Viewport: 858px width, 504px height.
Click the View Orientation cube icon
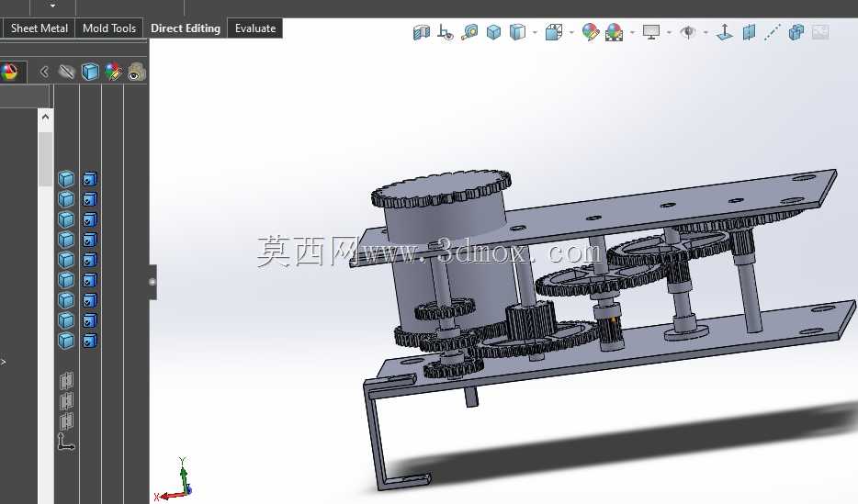click(x=554, y=32)
